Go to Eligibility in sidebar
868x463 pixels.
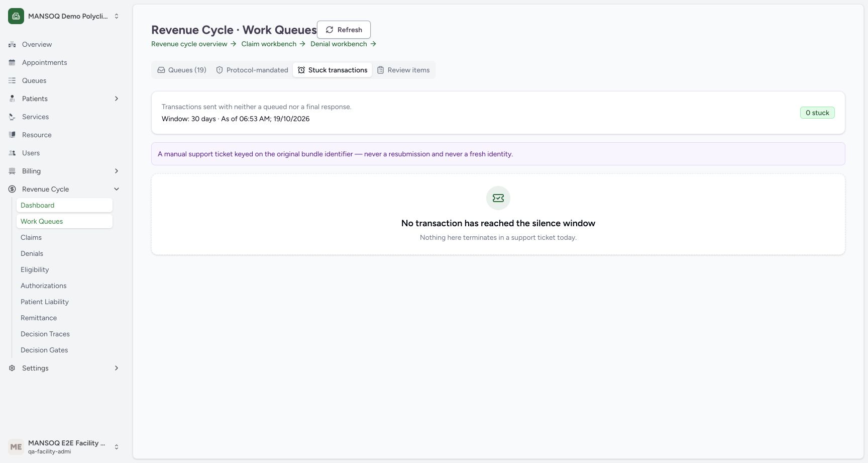(x=64, y=269)
